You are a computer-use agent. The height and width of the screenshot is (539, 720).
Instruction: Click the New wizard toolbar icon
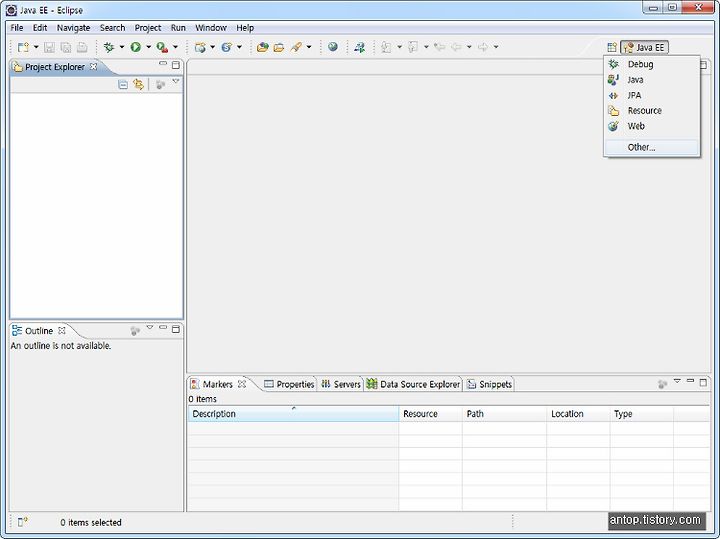23,47
